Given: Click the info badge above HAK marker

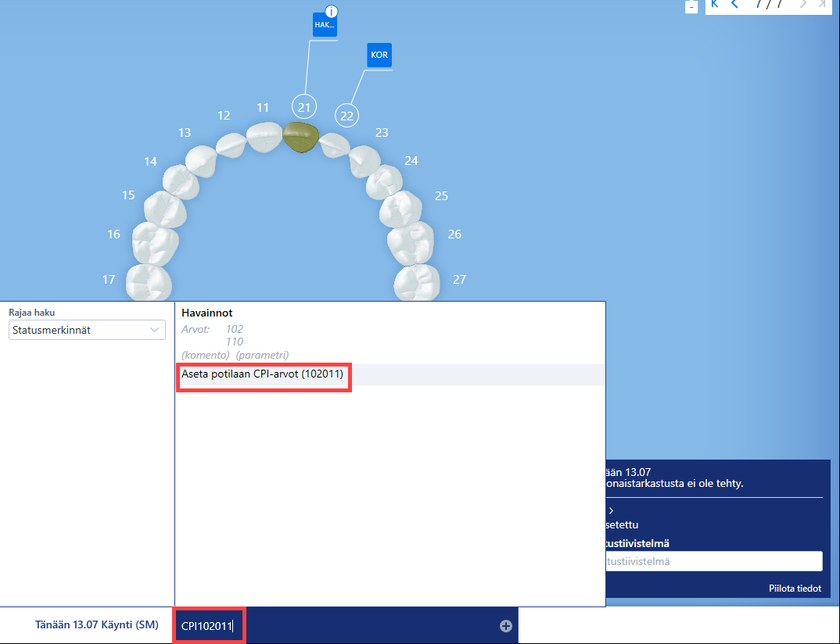Looking at the screenshot, I should coord(332,11).
